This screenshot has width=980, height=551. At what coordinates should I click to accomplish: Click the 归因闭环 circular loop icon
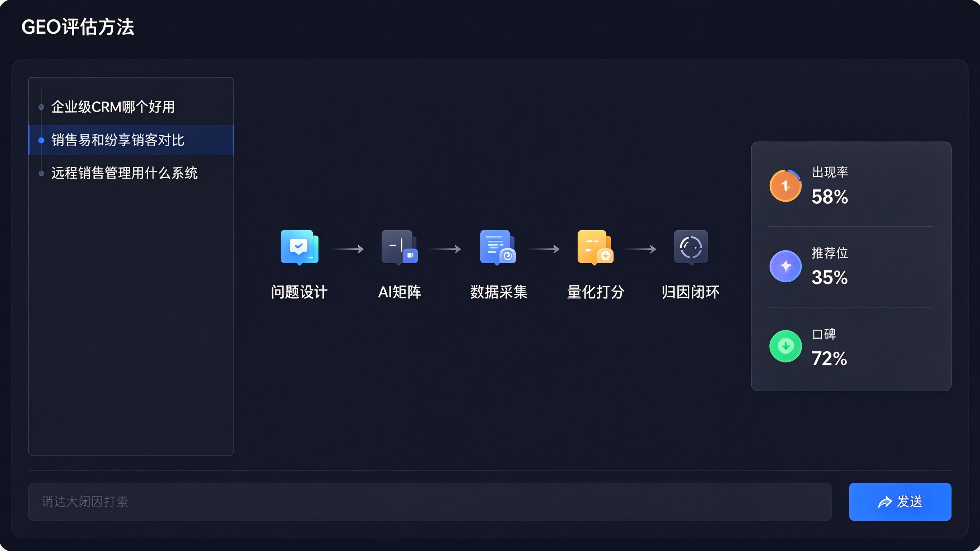pos(691,247)
